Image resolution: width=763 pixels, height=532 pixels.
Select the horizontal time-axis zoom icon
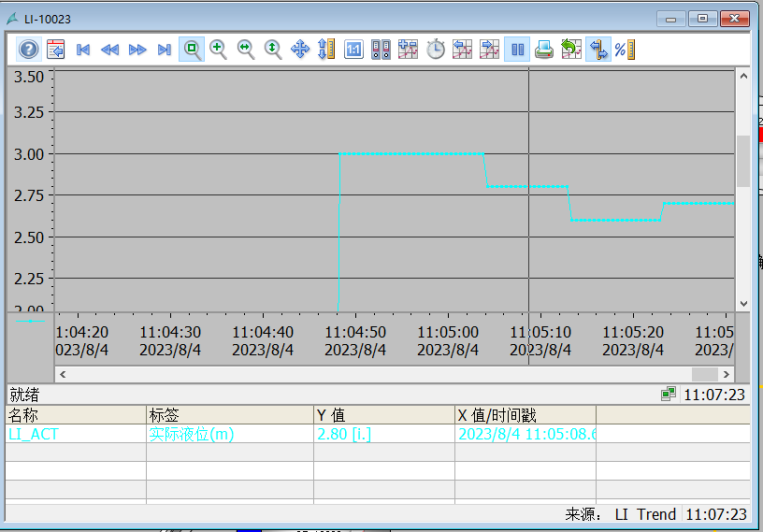tap(246, 50)
